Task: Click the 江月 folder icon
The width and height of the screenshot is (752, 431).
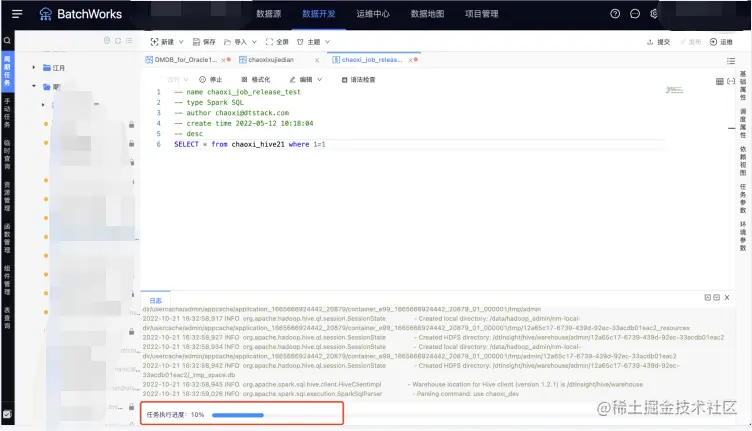Action: click(47, 68)
